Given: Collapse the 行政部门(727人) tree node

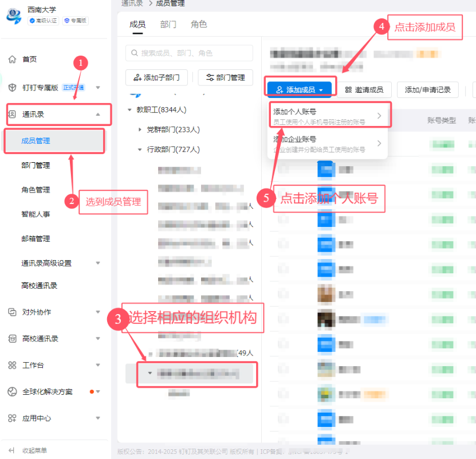Looking at the screenshot, I should (140, 150).
